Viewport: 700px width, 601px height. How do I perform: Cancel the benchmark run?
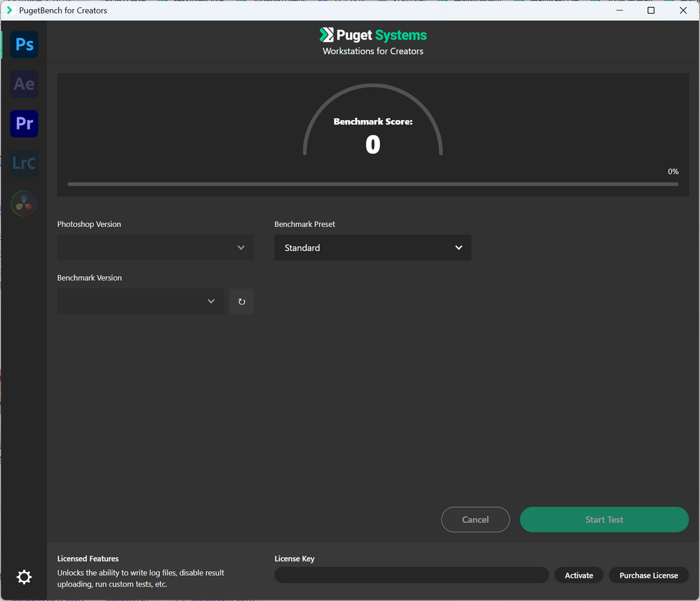tap(475, 519)
